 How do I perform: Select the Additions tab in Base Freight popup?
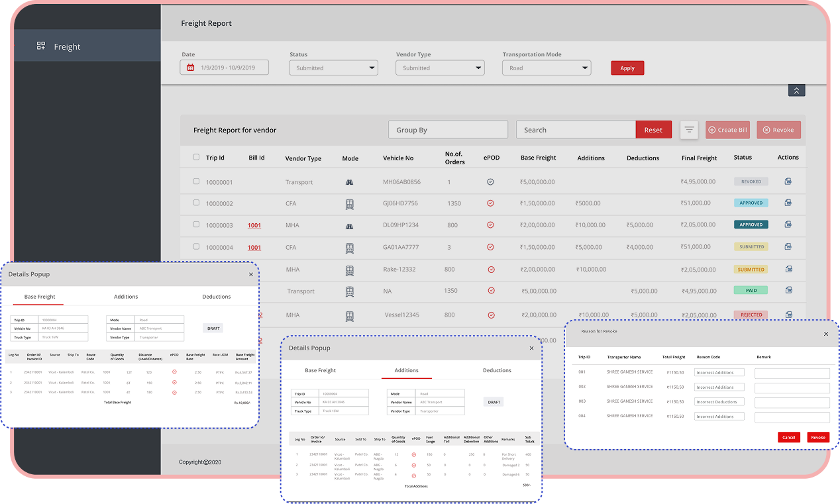[126, 297]
